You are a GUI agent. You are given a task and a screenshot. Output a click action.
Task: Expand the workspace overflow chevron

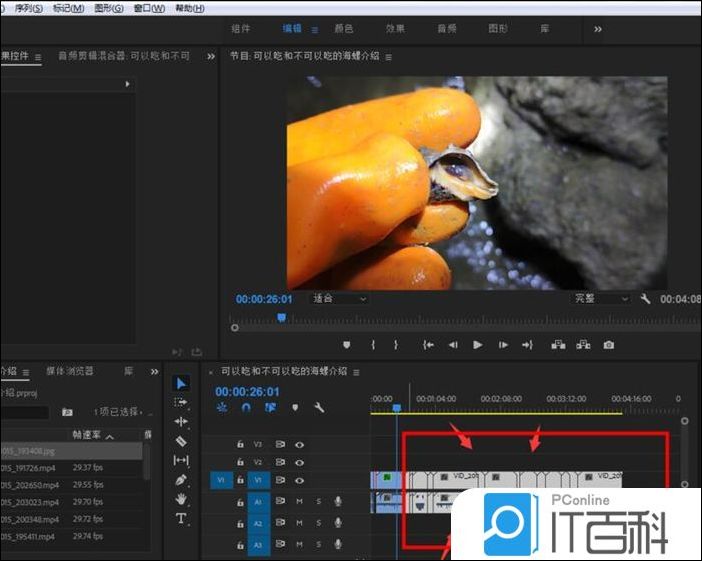point(598,29)
